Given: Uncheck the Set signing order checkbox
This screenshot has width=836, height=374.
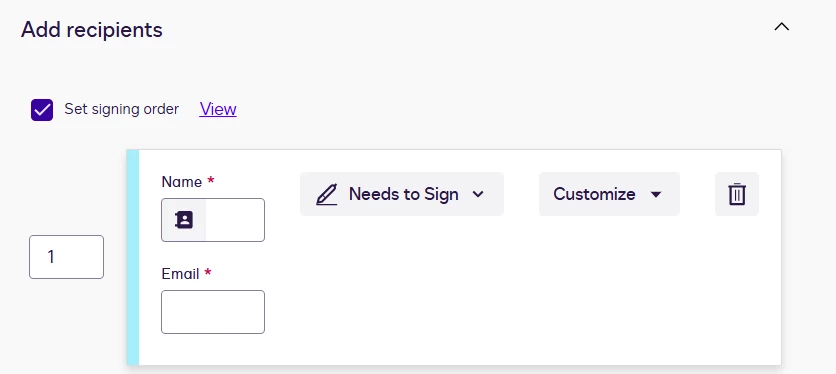Looking at the screenshot, I should pos(42,110).
